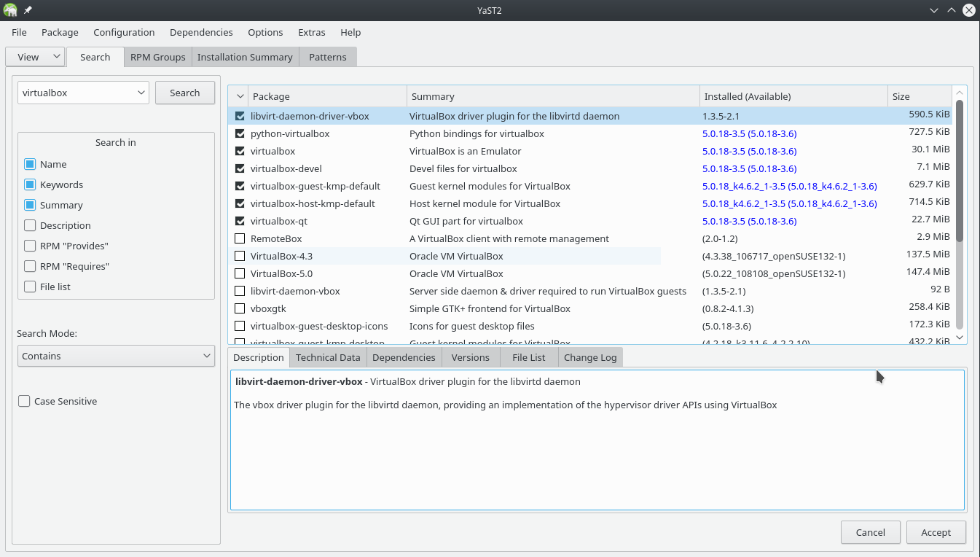Mark VirtualBox-4.3 package for installation
Screen dimensions: 980x557
(240, 256)
